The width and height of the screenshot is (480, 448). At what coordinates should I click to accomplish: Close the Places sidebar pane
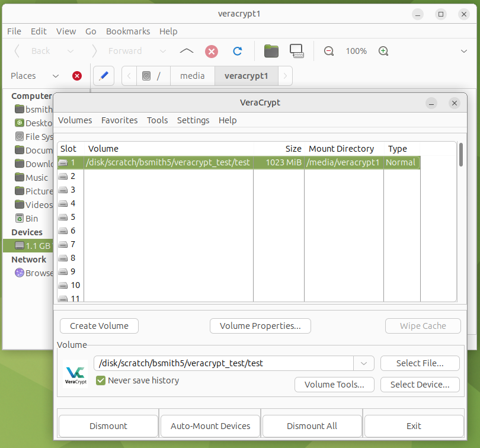(77, 76)
